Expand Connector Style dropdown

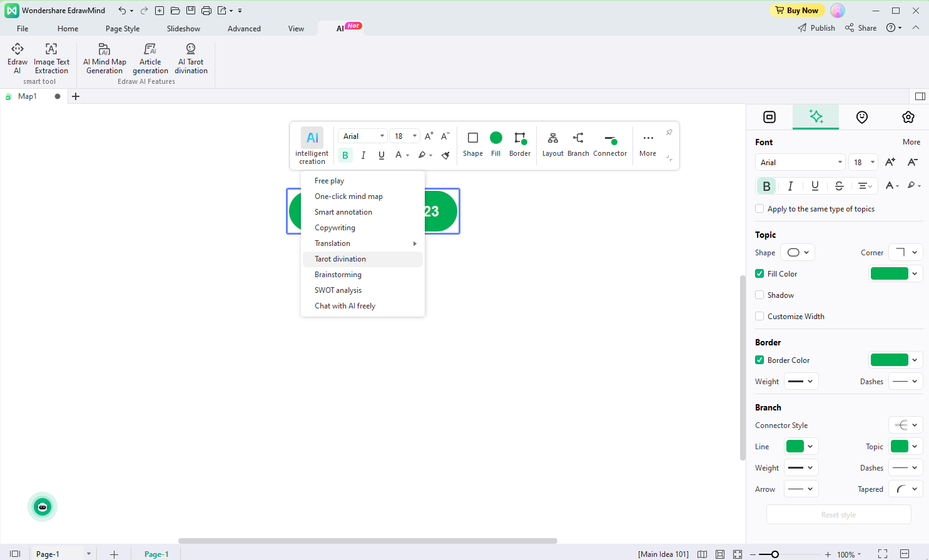pyautogui.click(x=906, y=425)
